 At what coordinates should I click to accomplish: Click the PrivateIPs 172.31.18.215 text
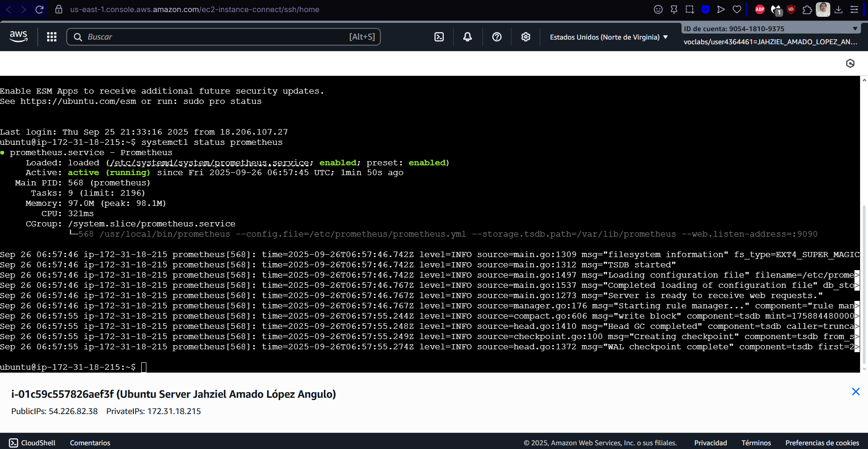pos(153,411)
